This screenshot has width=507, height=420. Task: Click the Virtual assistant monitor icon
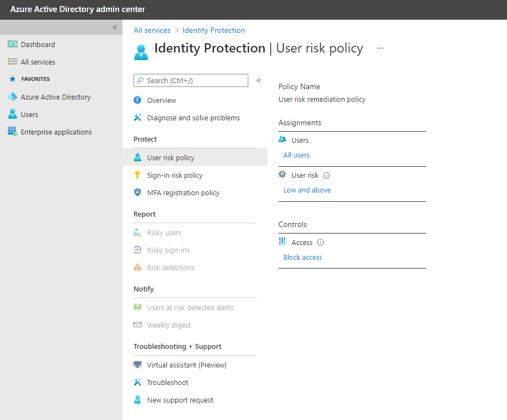tap(137, 365)
